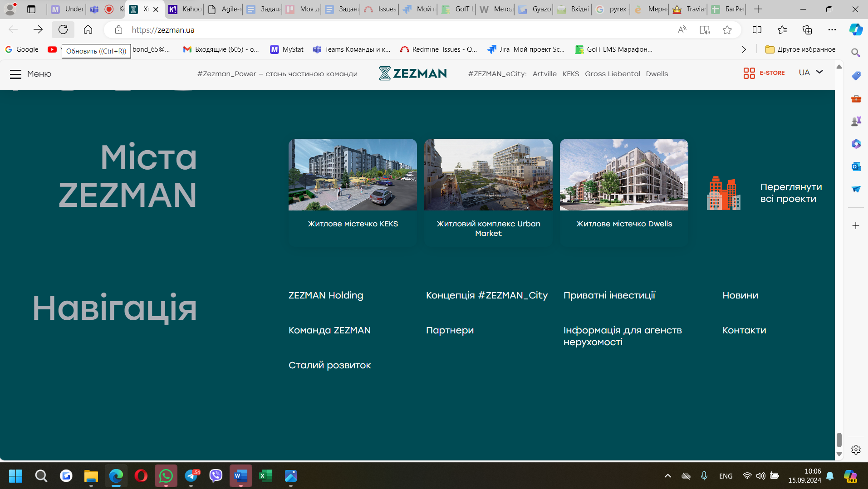The image size is (868, 489).
Task: Click the orange buildings projects icon
Action: [723, 193]
